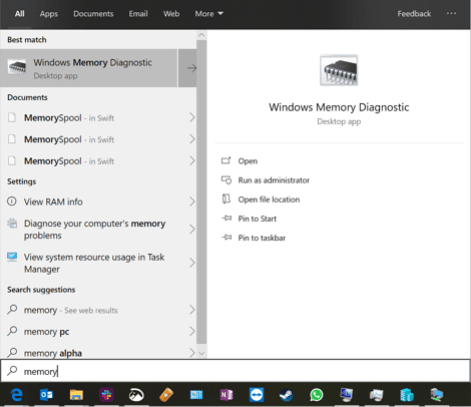Click the pin icon beside Pin to Start
This screenshot has width=471, height=407.
coord(227,218)
